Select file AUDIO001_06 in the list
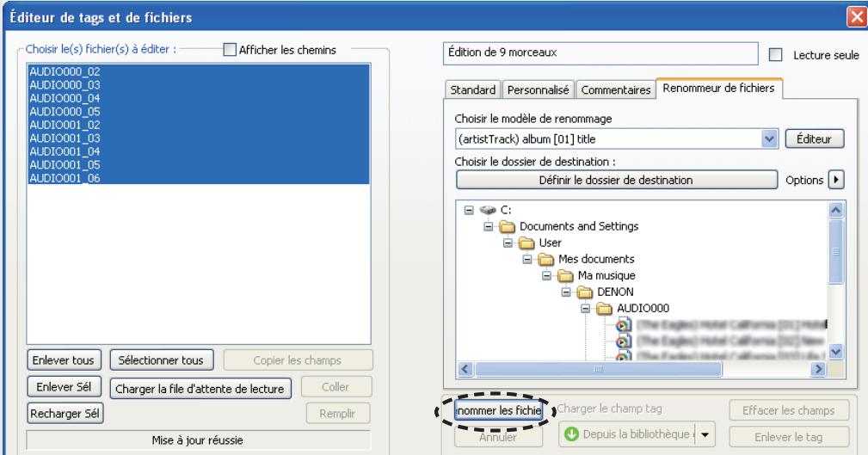Screen dimensions: 868x455 (199, 178)
